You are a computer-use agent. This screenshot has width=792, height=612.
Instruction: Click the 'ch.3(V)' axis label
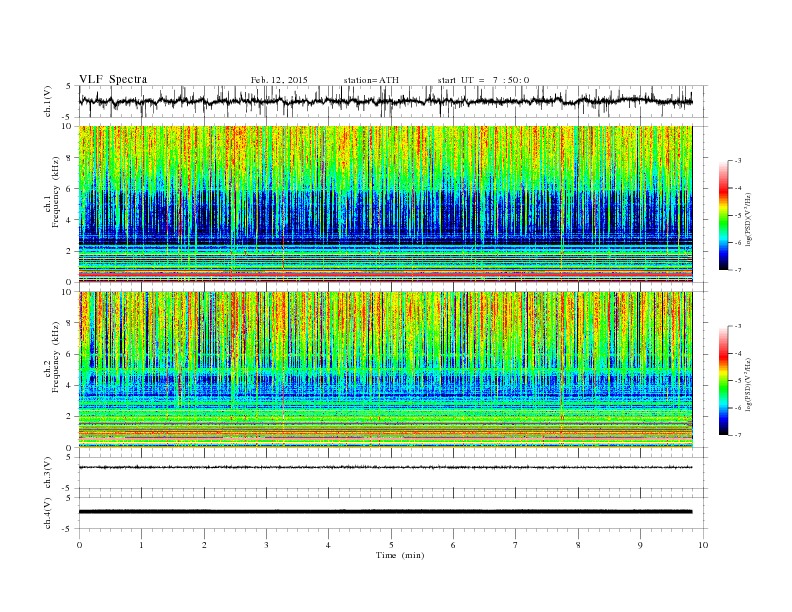(48, 473)
